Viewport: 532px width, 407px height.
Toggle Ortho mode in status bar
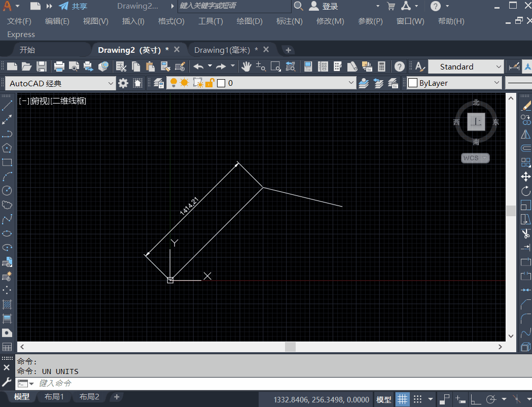(x=476, y=399)
